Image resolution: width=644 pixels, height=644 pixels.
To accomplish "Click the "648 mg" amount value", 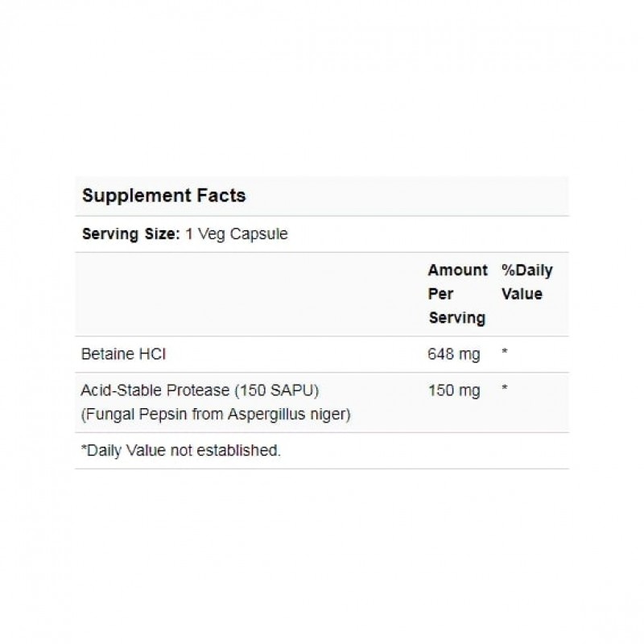I will pyautogui.click(x=453, y=353).
